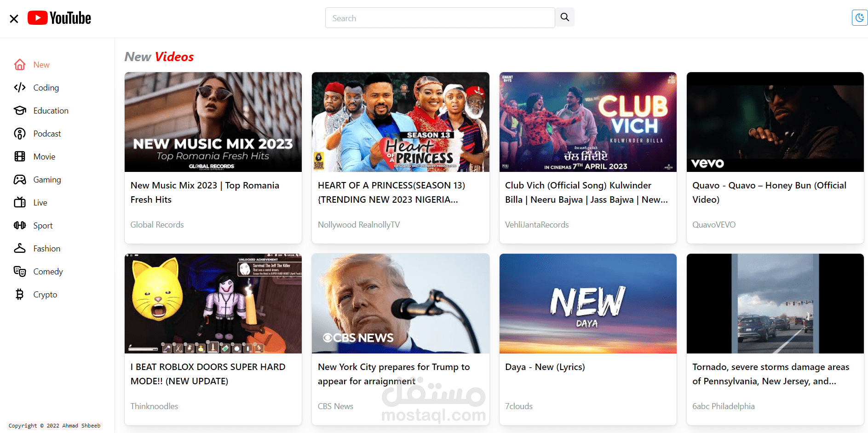This screenshot has width=868, height=433.
Task: Select the Podcast icon in the sidebar
Action: [20, 134]
